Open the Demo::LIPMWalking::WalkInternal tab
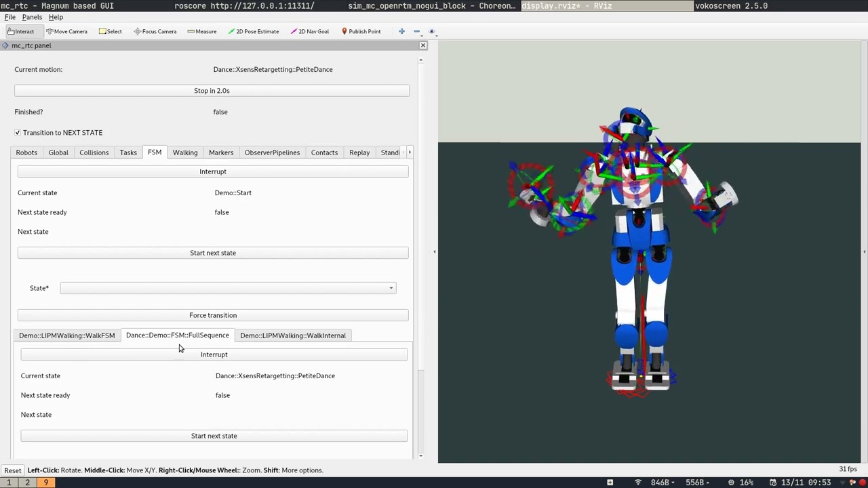 point(293,335)
